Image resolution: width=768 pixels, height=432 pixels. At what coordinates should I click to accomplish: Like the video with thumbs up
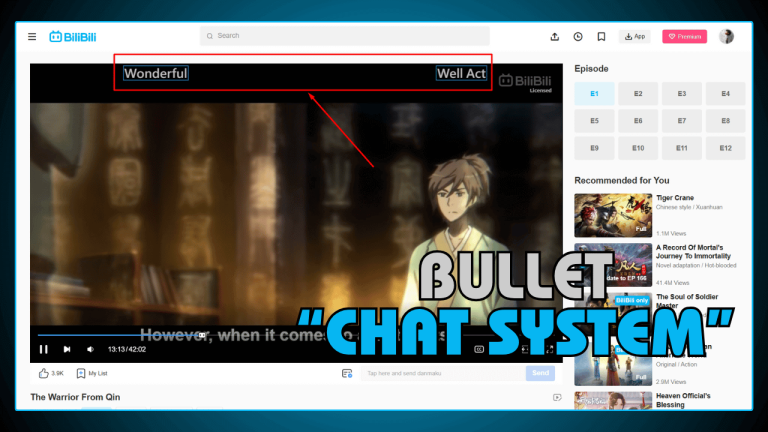click(44, 373)
